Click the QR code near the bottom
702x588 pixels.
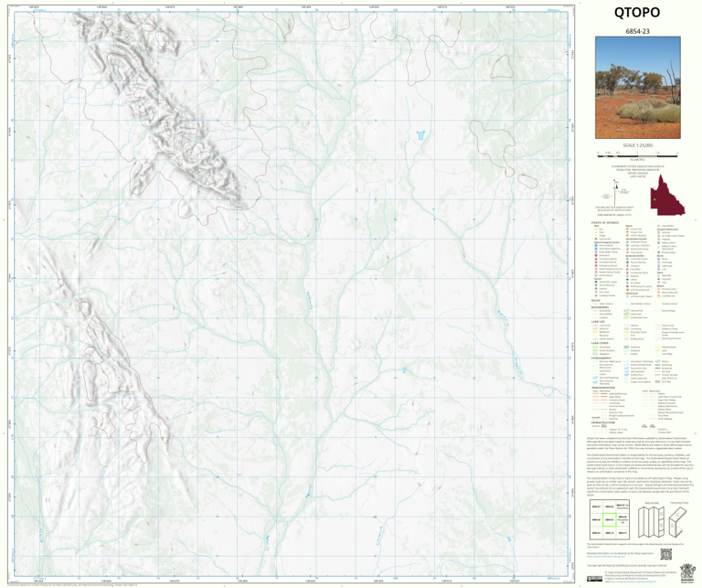(666, 554)
